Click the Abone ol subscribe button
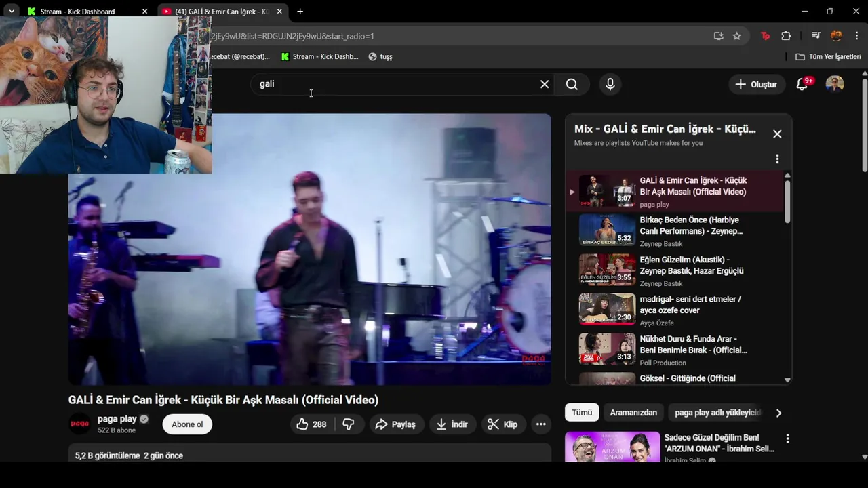Viewport: 868px width, 488px height. pos(187,424)
